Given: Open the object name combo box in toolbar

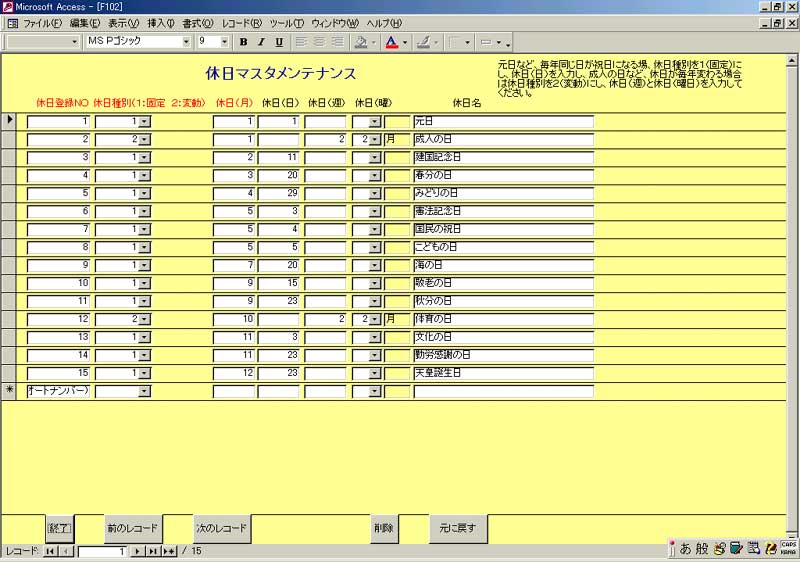Looking at the screenshot, I should click(74, 42).
